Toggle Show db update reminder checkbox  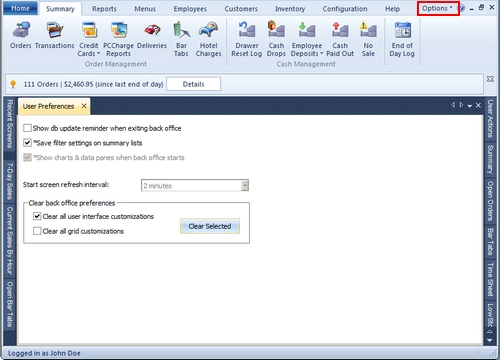point(27,128)
